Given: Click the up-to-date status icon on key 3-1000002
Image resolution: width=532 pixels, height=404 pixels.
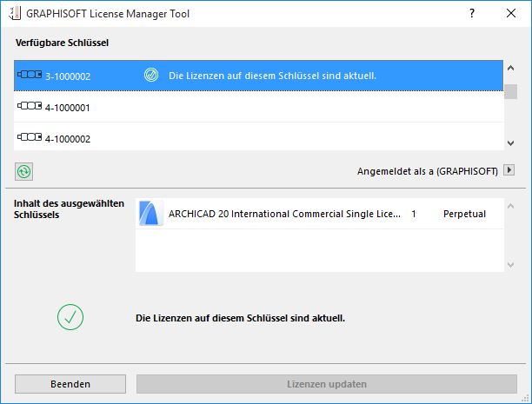Looking at the screenshot, I should point(150,76).
